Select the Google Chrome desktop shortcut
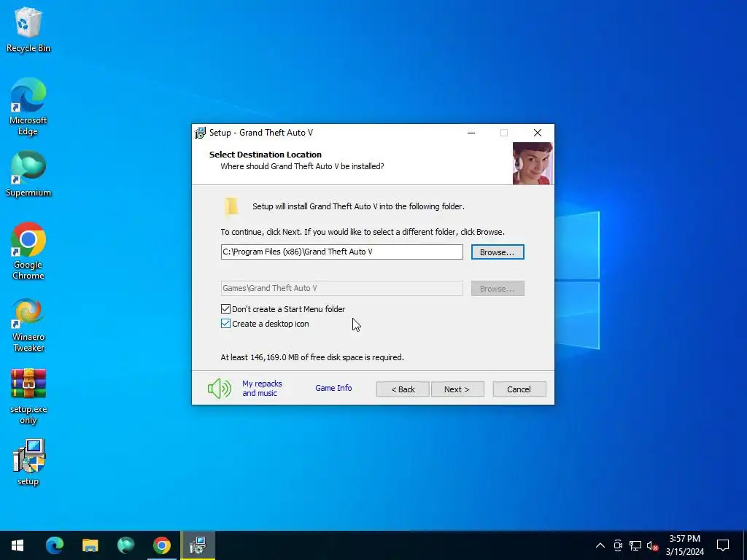 point(28,251)
